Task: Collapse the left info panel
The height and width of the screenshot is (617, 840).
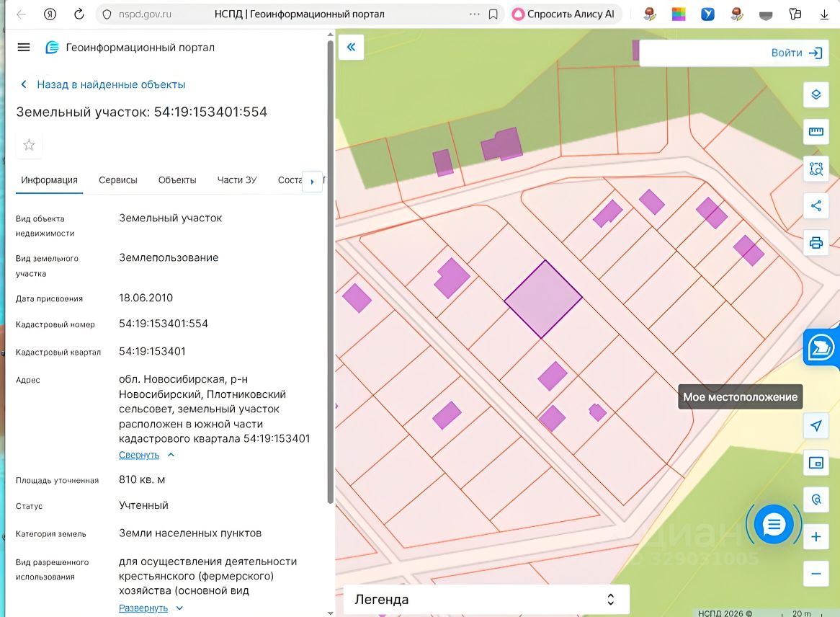Action: [x=351, y=48]
